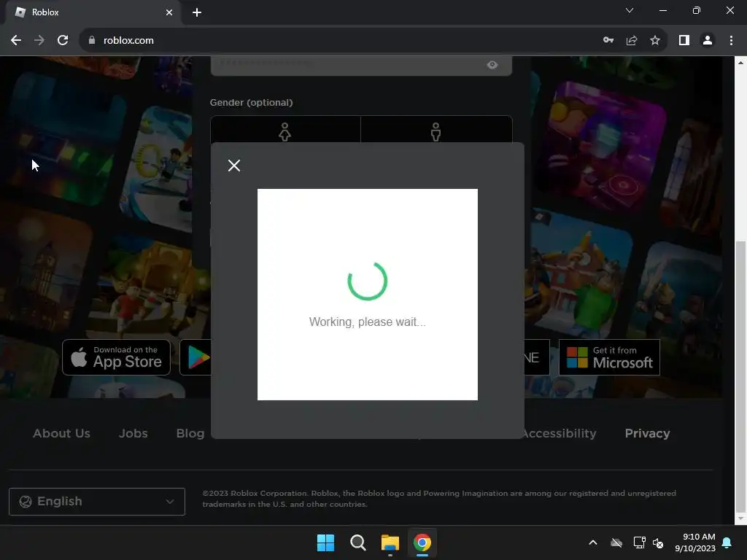Open Chrome from the taskbar
747x560 pixels.
[x=422, y=542]
